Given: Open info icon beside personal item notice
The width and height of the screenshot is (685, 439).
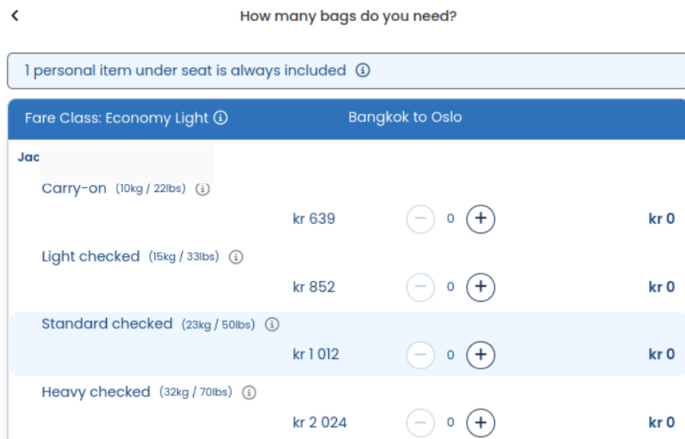Looking at the screenshot, I should (363, 70).
